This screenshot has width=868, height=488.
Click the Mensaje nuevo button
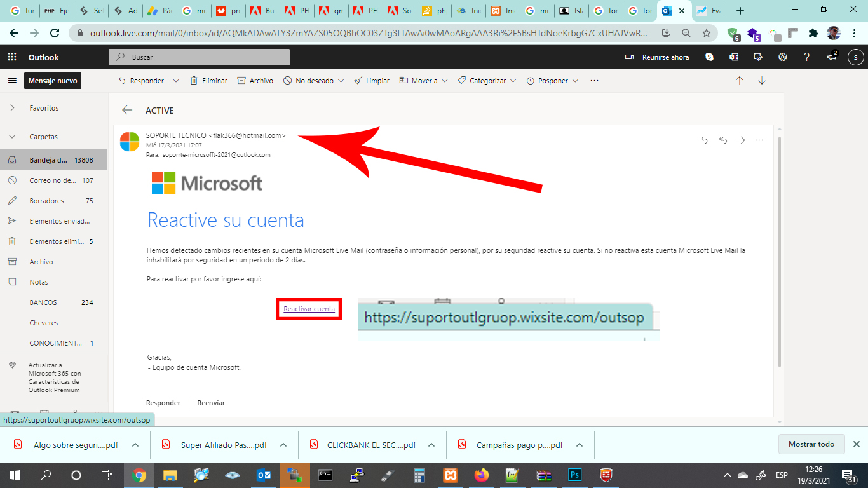(53, 81)
